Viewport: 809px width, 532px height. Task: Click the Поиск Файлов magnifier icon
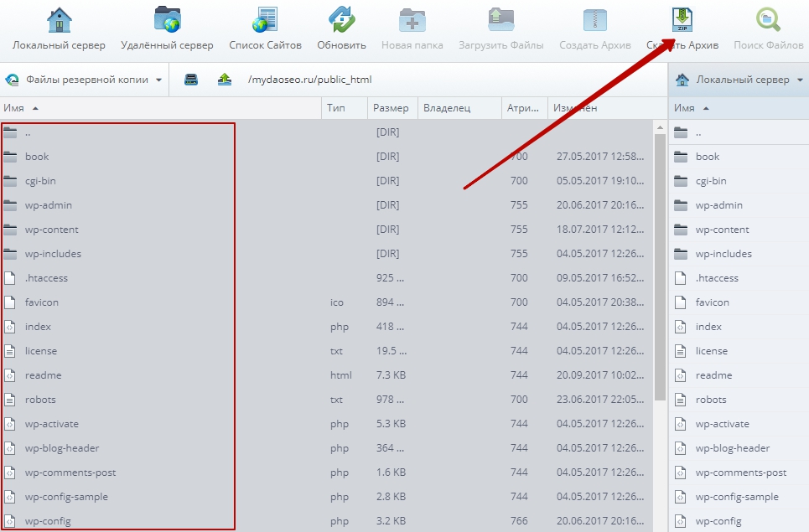pos(768,20)
